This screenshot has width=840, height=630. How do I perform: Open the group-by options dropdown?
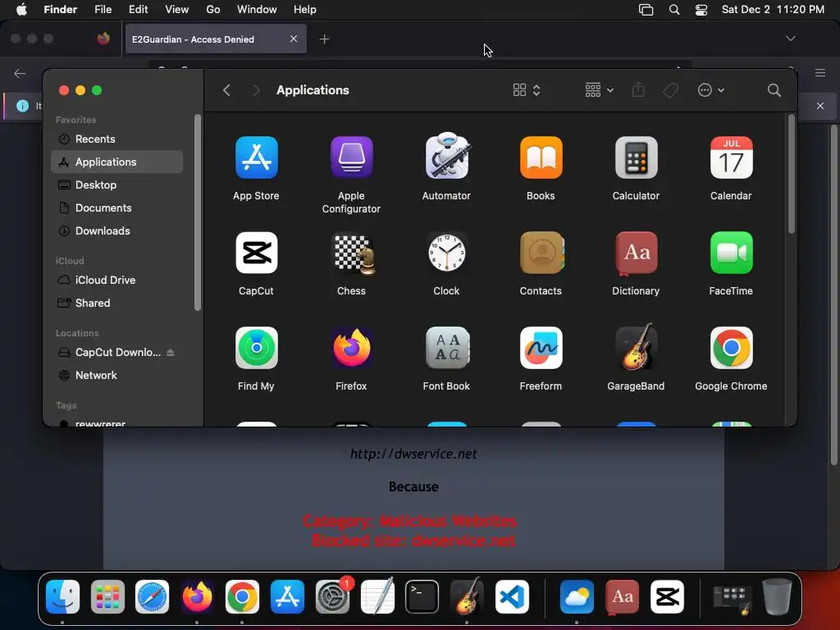(x=599, y=90)
